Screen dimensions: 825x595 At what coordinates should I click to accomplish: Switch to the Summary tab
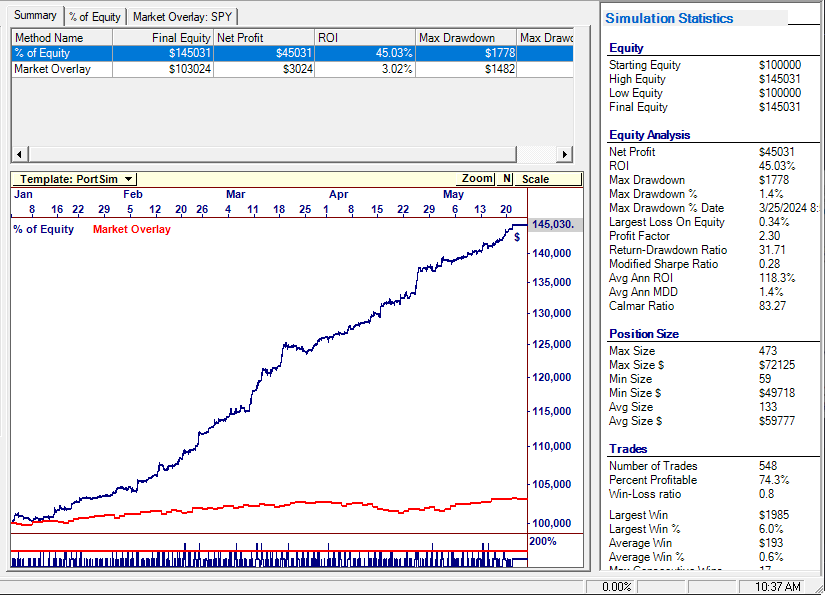35,16
